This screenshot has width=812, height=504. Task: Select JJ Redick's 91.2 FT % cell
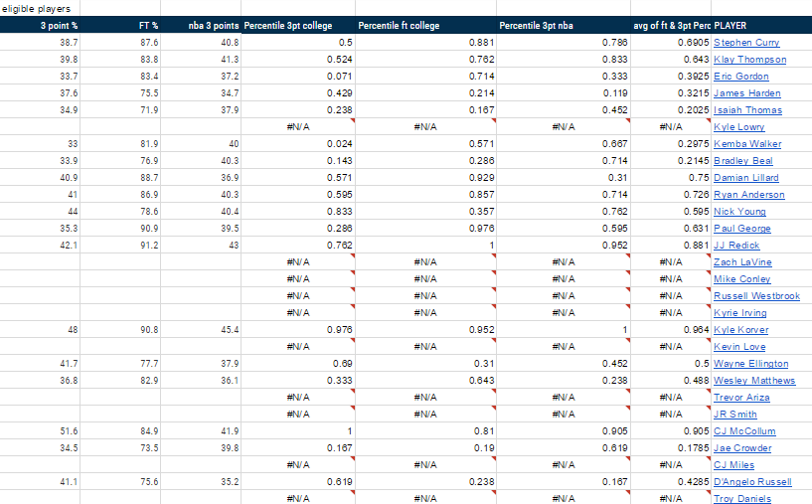pyautogui.click(x=120, y=246)
